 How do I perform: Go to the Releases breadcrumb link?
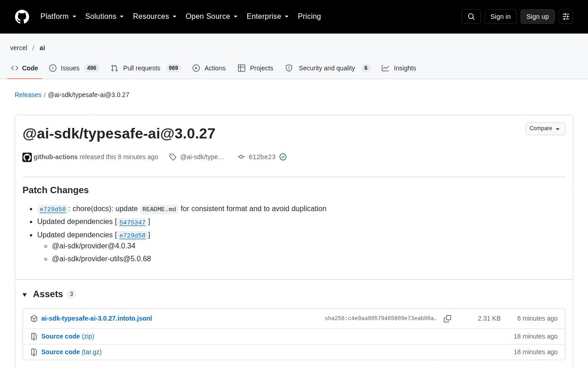pyautogui.click(x=28, y=95)
